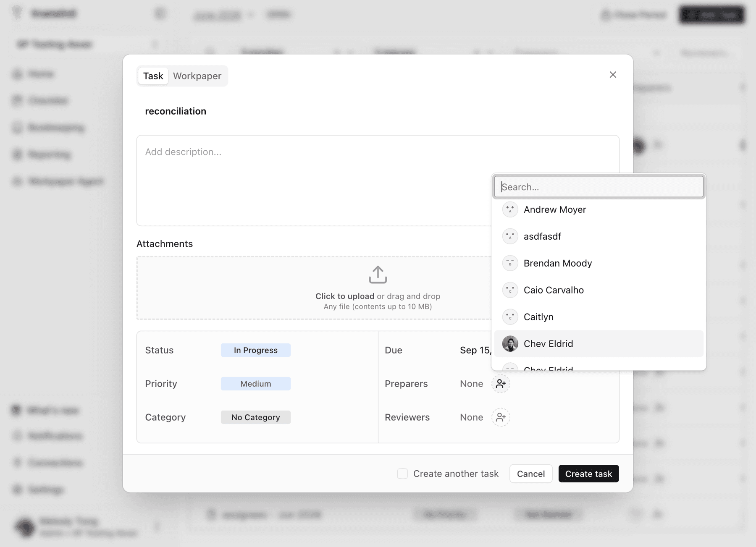Open the Status dropdown showing In Progress
Image resolution: width=756 pixels, height=547 pixels.
[255, 350]
